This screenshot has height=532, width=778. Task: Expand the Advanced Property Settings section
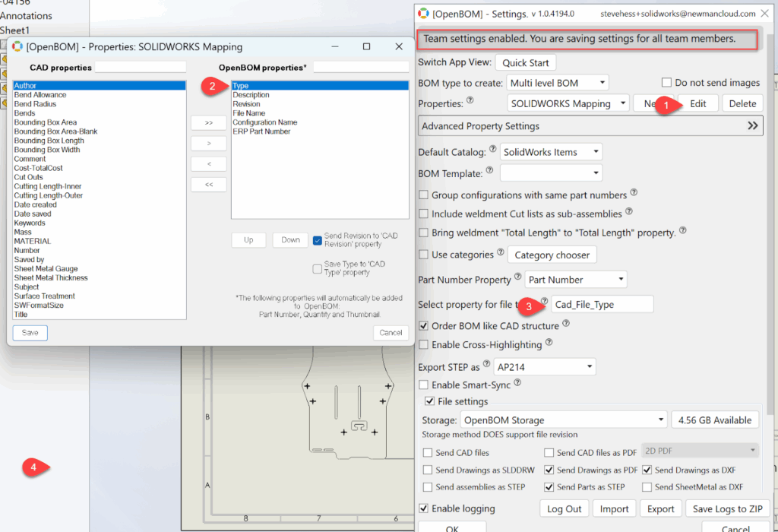pyautogui.click(x=753, y=126)
